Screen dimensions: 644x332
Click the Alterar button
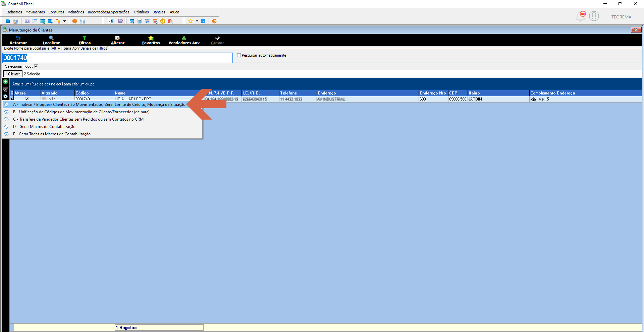click(x=118, y=40)
